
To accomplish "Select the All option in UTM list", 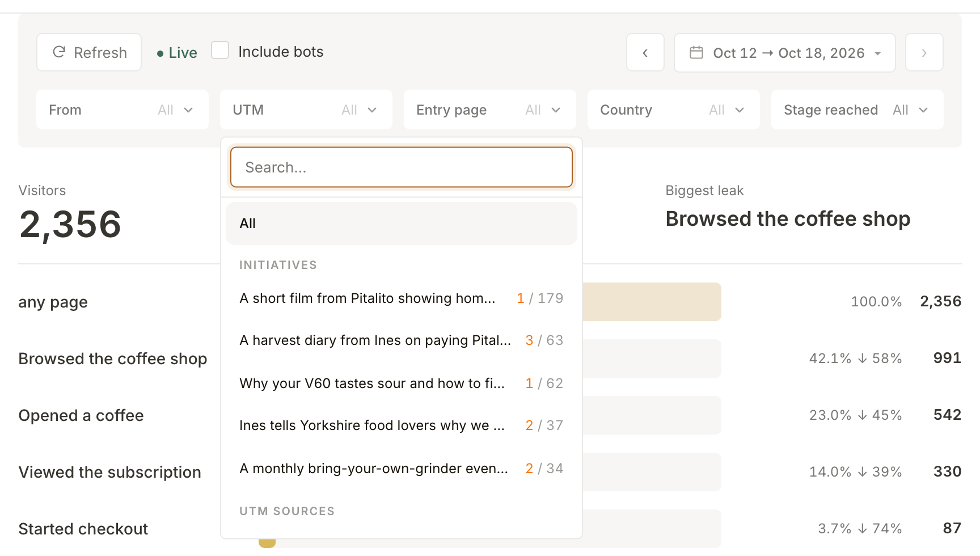I will (x=402, y=224).
